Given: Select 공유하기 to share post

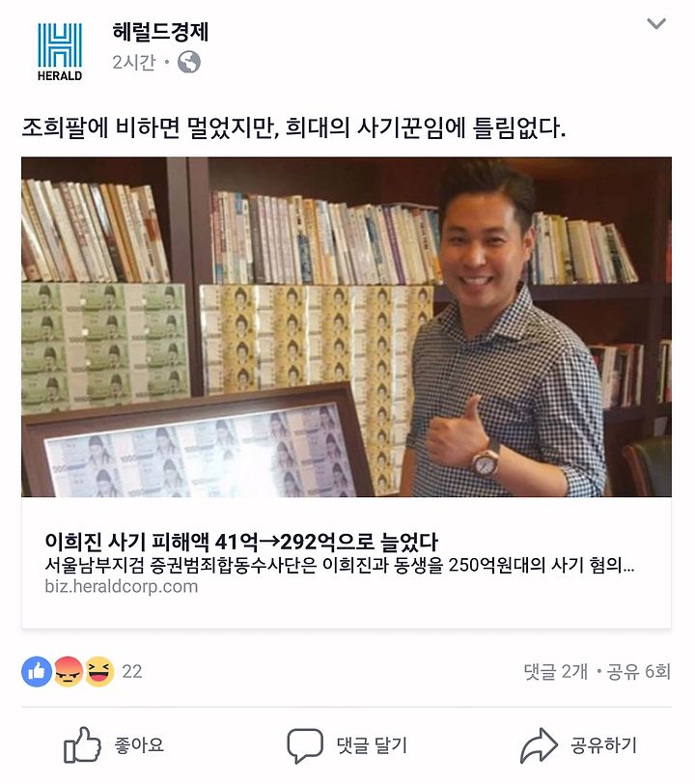Looking at the screenshot, I should pyautogui.click(x=603, y=745).
